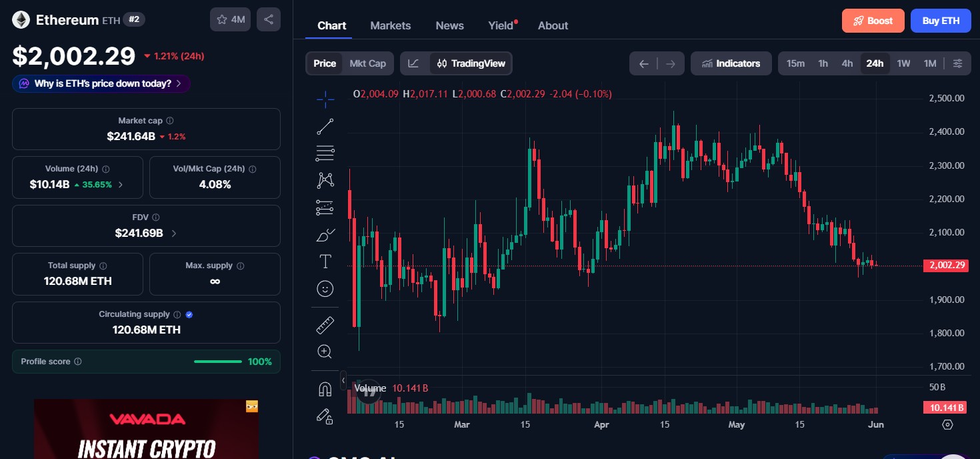Open the Chart tab

tap(332, 25)
